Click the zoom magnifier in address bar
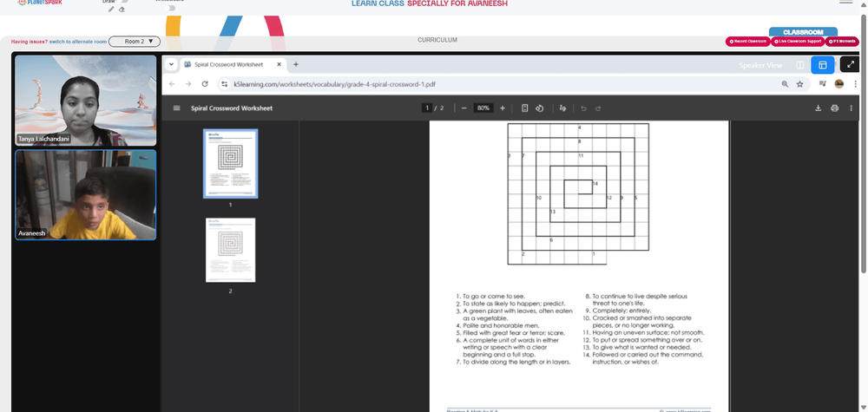868x412 pixels. tap(785, 84)
